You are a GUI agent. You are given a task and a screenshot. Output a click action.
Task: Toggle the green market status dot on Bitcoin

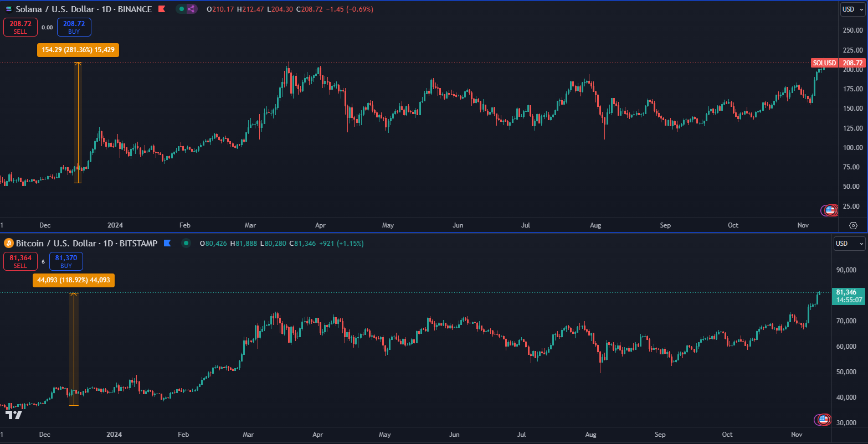click(x=186, y=243)
